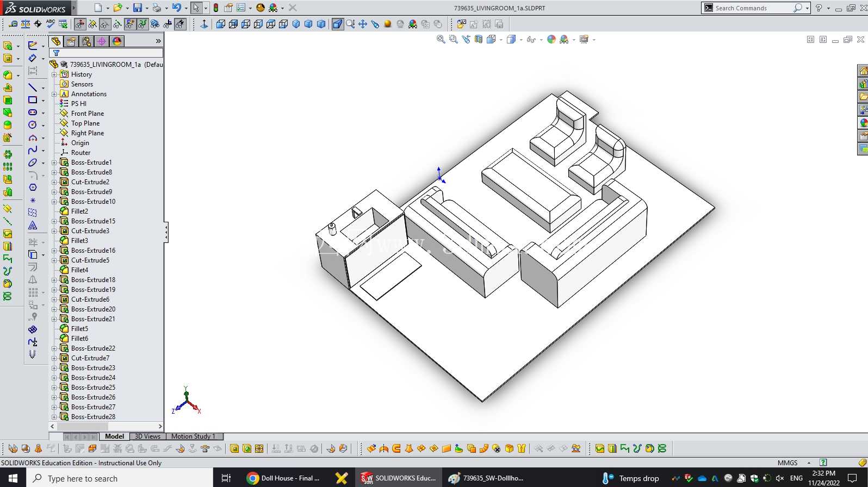Expand the Boss-Extrude22 feature
Image resolution: width=868 pixels, height=487 pixels.
pyautogui.click(x=54, y=348)
